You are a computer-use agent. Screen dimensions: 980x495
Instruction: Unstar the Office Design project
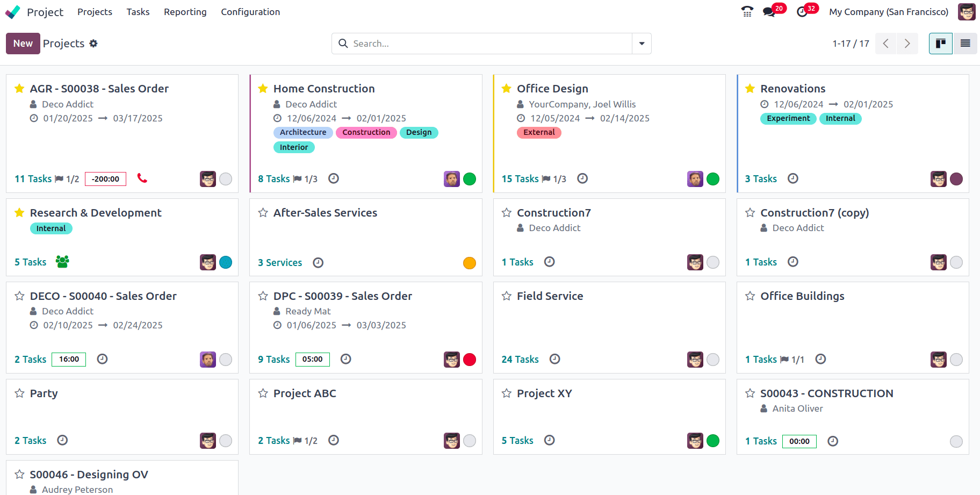tap(506, 88)
